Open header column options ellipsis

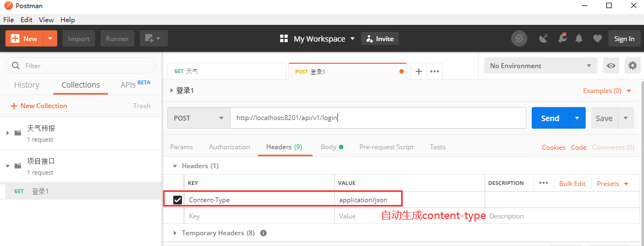pyautogui.click(x=544, y=183)
